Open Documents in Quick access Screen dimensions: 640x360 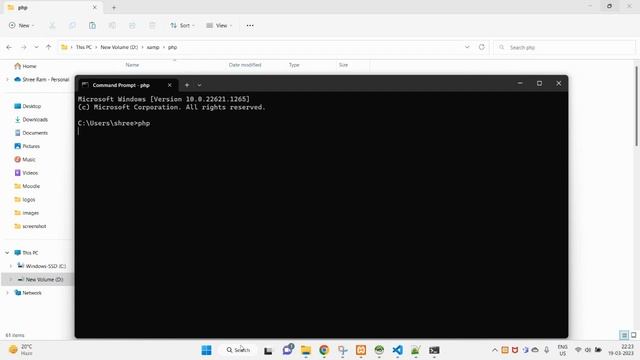[31, 133]
